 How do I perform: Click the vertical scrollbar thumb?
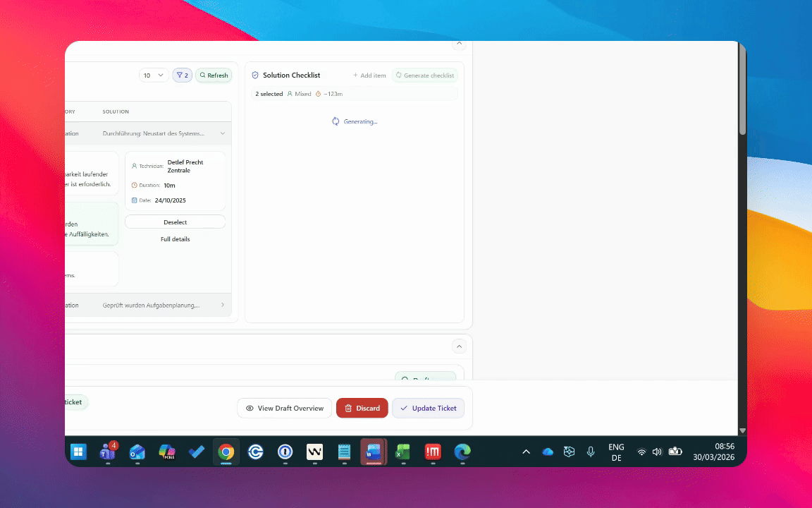click(743, 90)
